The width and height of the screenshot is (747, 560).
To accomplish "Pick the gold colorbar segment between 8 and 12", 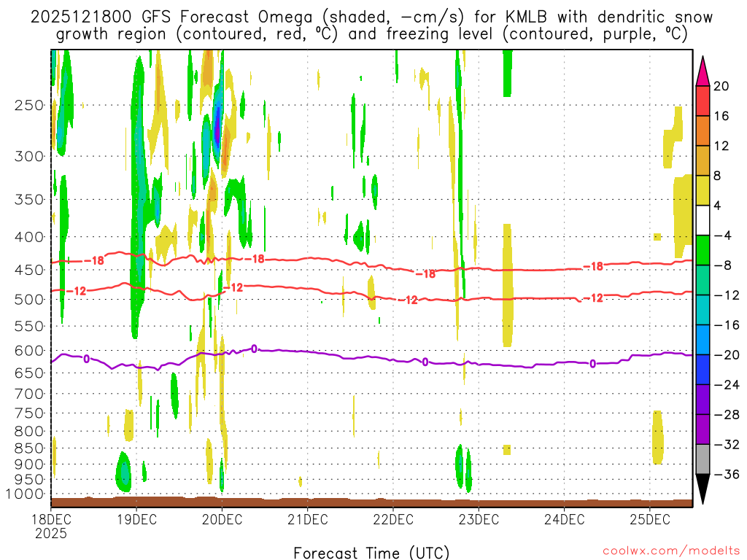I will tap(703, 161).
